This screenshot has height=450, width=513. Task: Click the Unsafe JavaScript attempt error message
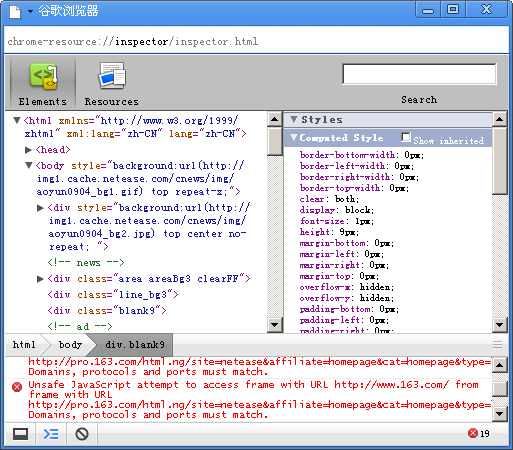(x=260, y=399)
